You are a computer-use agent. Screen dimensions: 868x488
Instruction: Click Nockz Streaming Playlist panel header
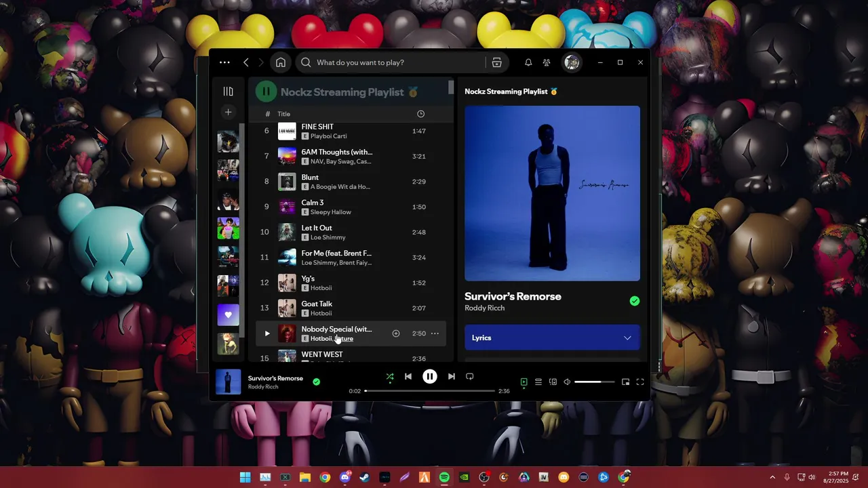click(x=511, y=91)
